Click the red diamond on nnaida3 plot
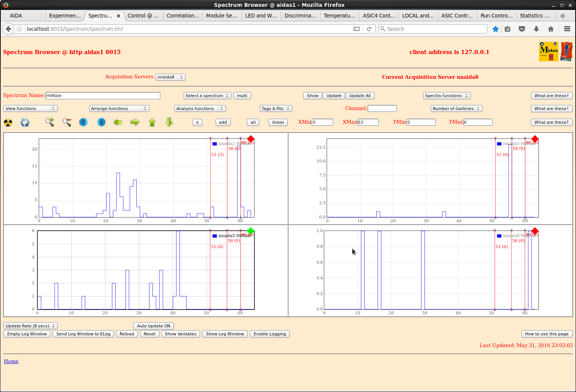Image resolution: width=576 pixels, height=392 pixels. [535, 139]
